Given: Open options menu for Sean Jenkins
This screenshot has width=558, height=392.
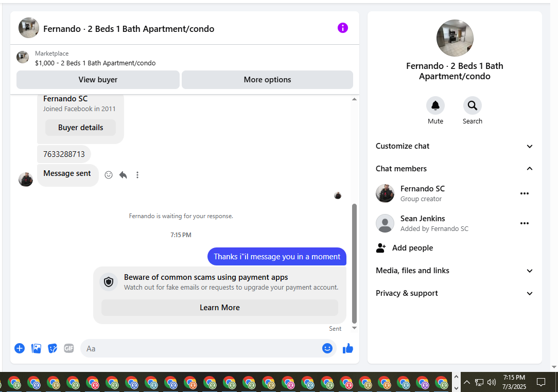Looking at the screenshot, I should (524, 223).
